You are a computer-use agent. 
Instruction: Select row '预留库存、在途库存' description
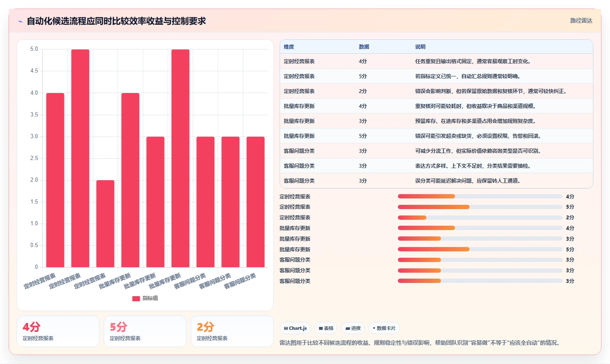tap(476, 121)
